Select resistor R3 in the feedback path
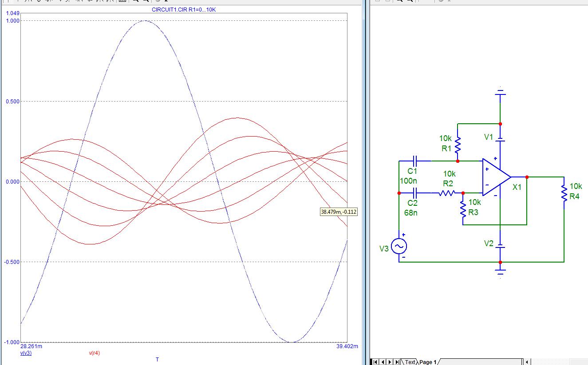This screenshot has width=588, height=365. tap(463, 208)
